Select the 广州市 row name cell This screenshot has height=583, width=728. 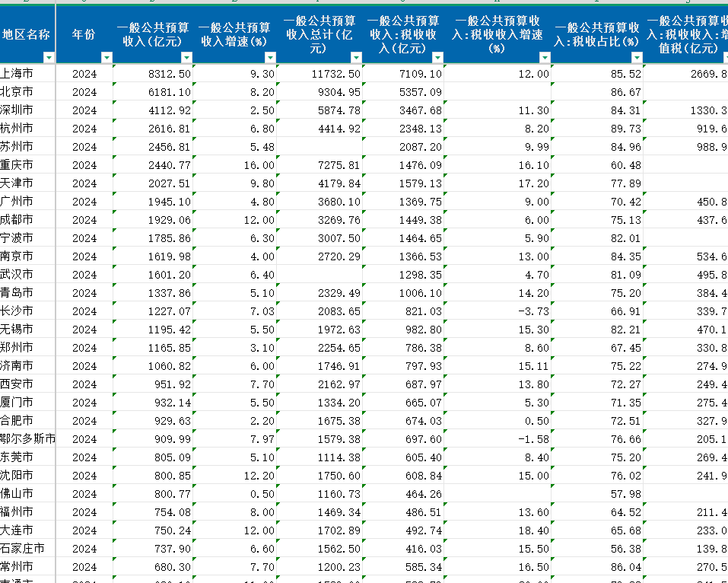(27, 201)
